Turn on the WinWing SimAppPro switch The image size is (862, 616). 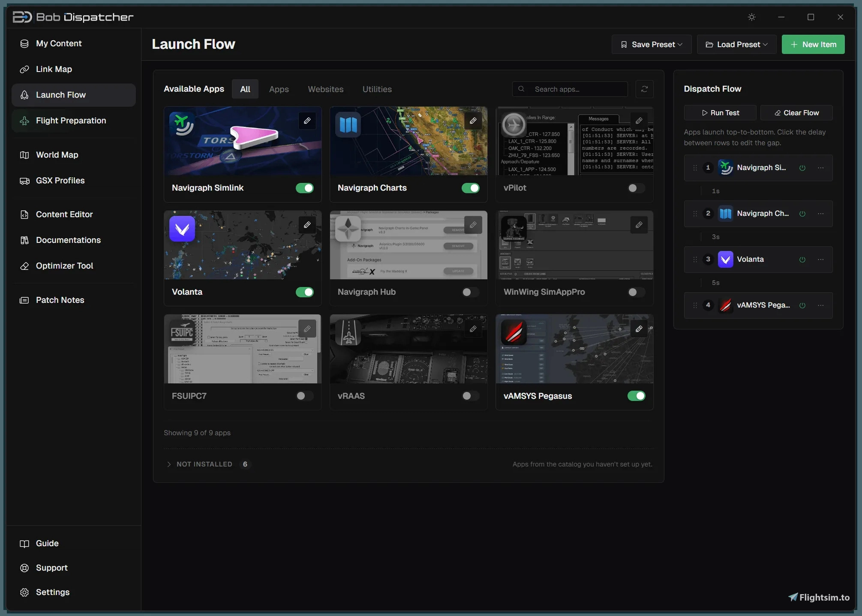tap(637, 292)
